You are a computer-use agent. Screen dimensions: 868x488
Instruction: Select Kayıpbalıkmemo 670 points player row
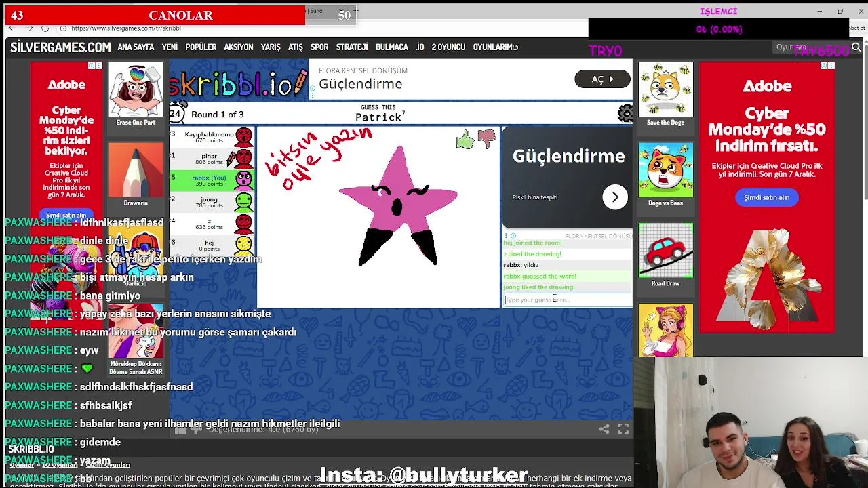coord(212,138)
